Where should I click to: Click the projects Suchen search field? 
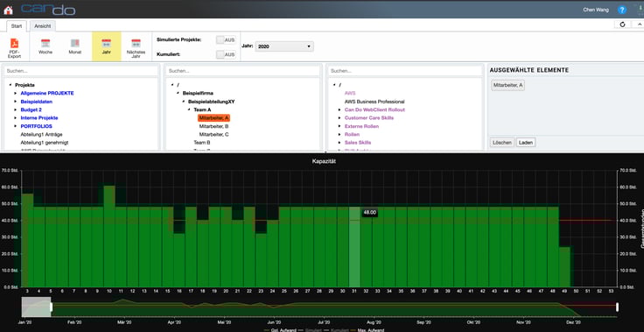click(80, 71)
